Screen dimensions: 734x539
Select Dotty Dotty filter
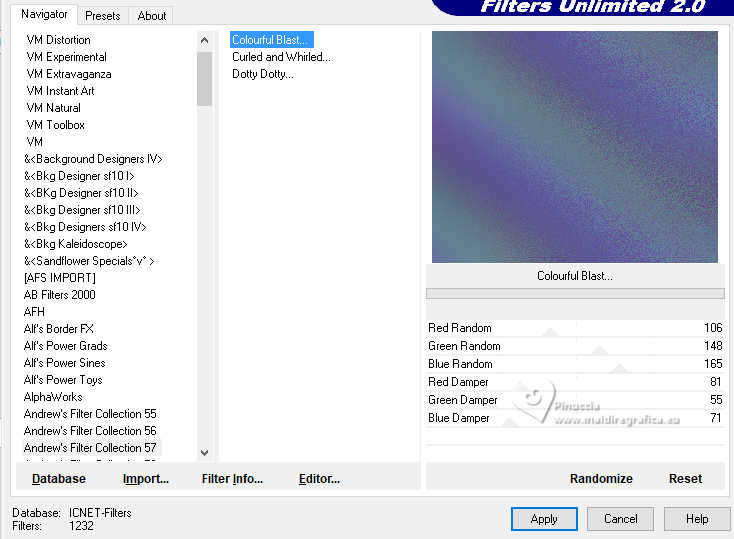click(263, 74)
